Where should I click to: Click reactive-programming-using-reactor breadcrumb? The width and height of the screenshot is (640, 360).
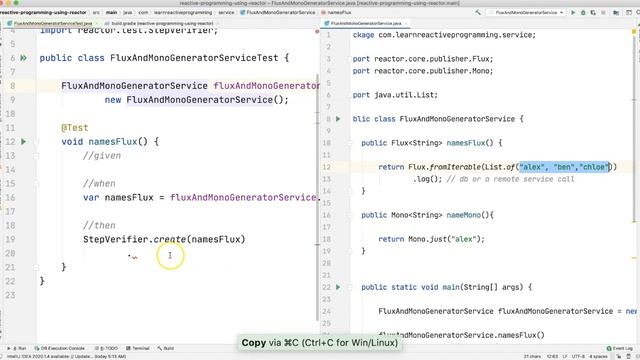click(43, 13)
